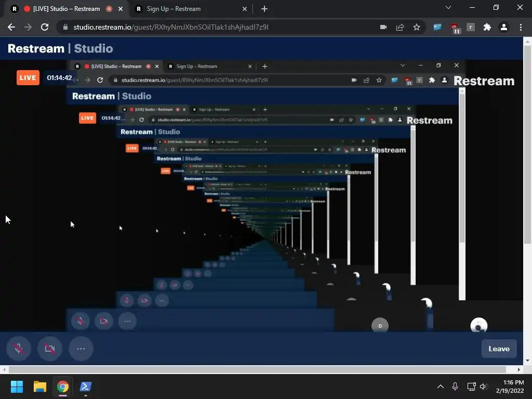Open the Windows Start menu
This screenshot has width=532, height=399.
point(17,387)
